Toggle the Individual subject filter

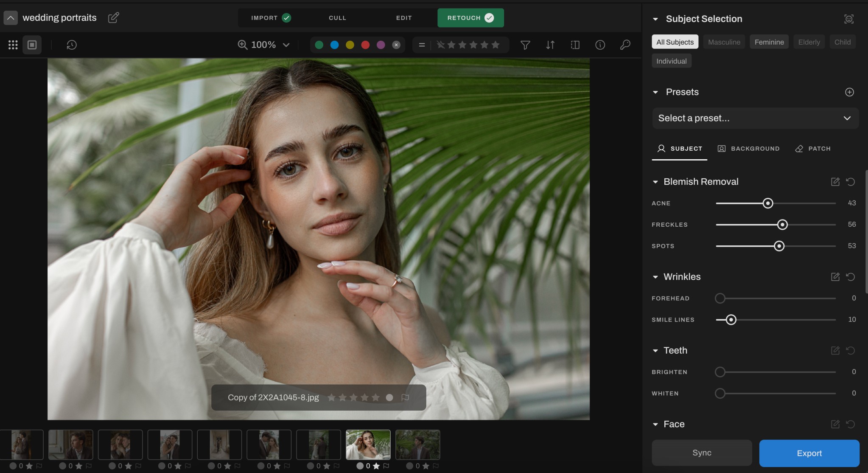coord(671,61)
